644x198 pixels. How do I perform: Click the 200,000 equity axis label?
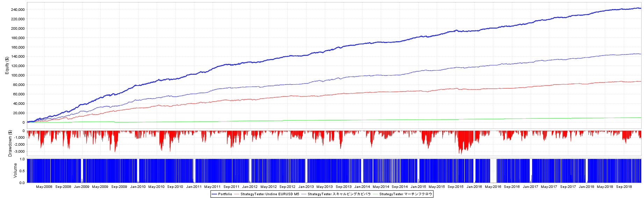tap(18, 28)
